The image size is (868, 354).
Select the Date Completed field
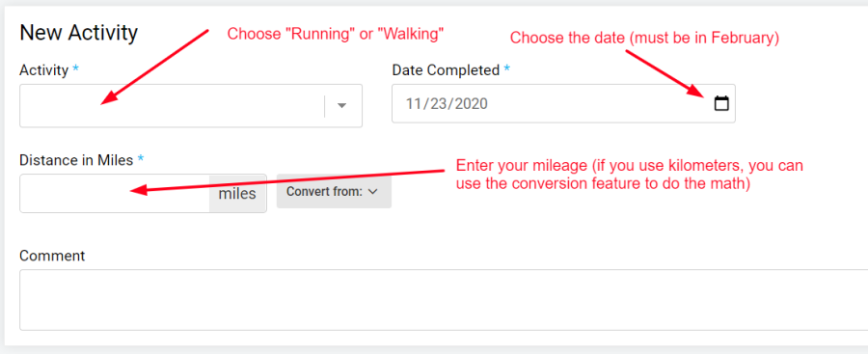pos(563,103)
